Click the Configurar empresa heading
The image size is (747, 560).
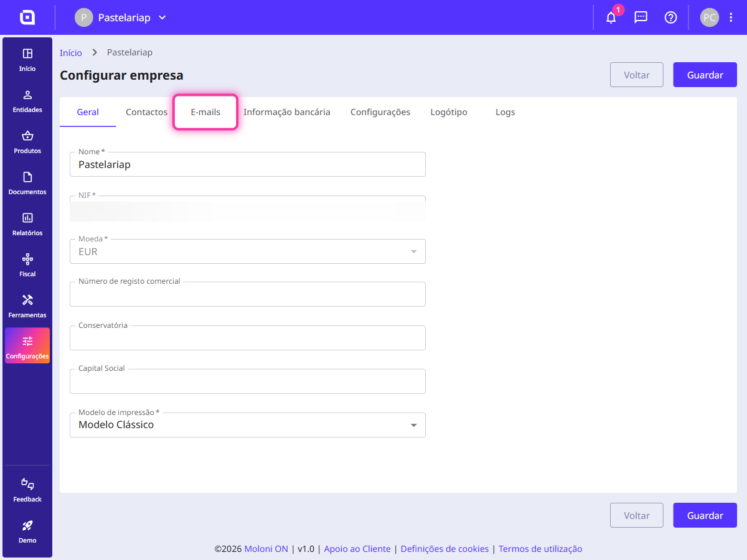point(121,75)
